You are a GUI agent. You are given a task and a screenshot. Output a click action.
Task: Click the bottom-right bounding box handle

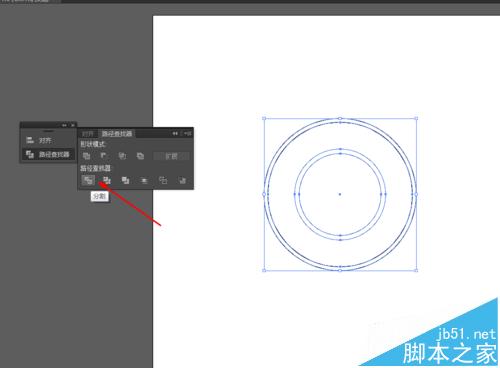pos(416,270)
